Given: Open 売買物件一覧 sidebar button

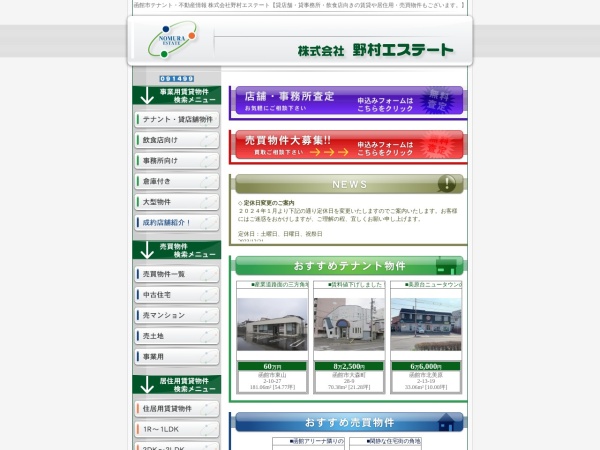Looking at the screenshot, I should pos(177,274).
